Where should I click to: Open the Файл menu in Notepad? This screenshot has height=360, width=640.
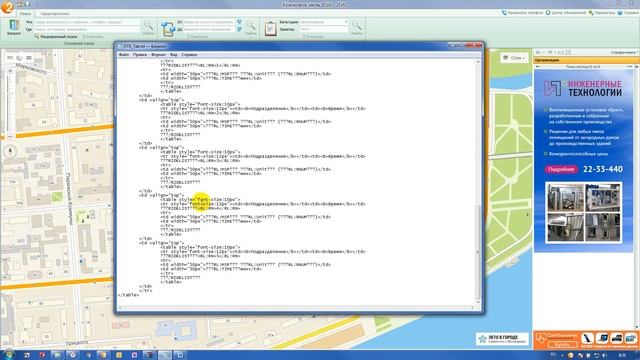(x=124, y=55)
